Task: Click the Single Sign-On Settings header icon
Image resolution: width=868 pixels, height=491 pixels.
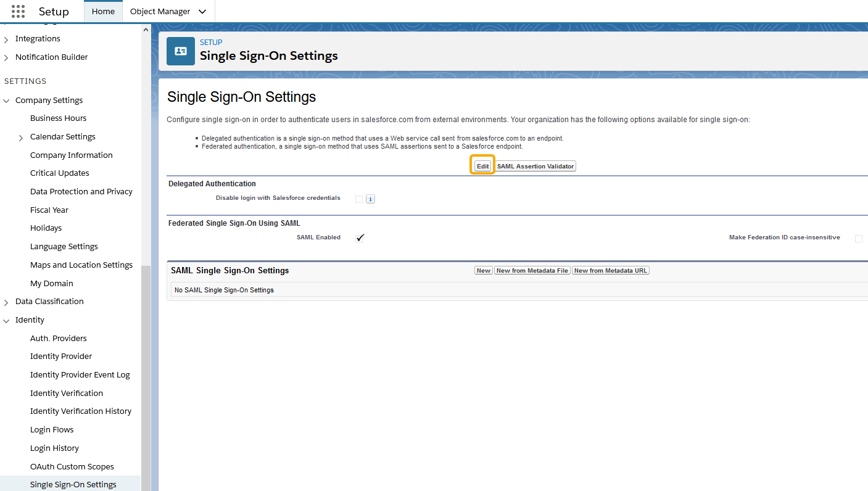Action: pos(181,51)
